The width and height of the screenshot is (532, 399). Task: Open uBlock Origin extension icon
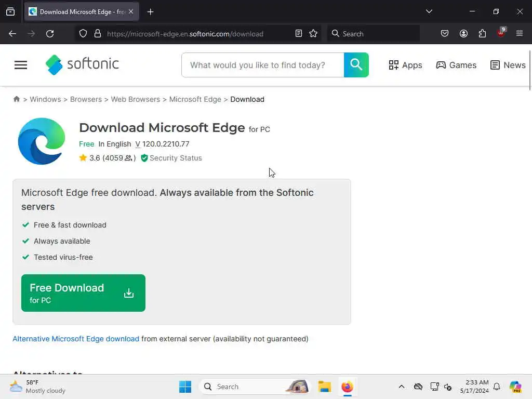tap(501, 33)
